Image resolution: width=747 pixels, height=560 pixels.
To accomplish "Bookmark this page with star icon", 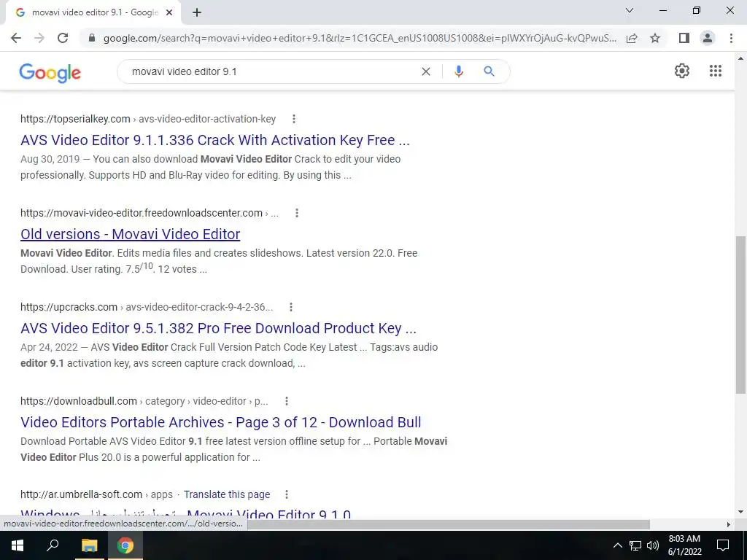I will (x=655, y=38).
